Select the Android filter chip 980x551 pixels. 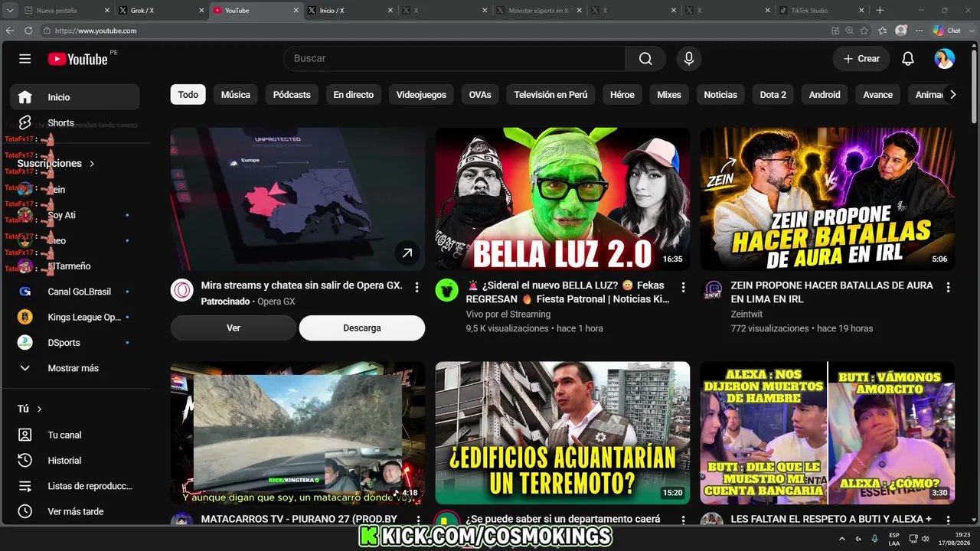[825, 95]
